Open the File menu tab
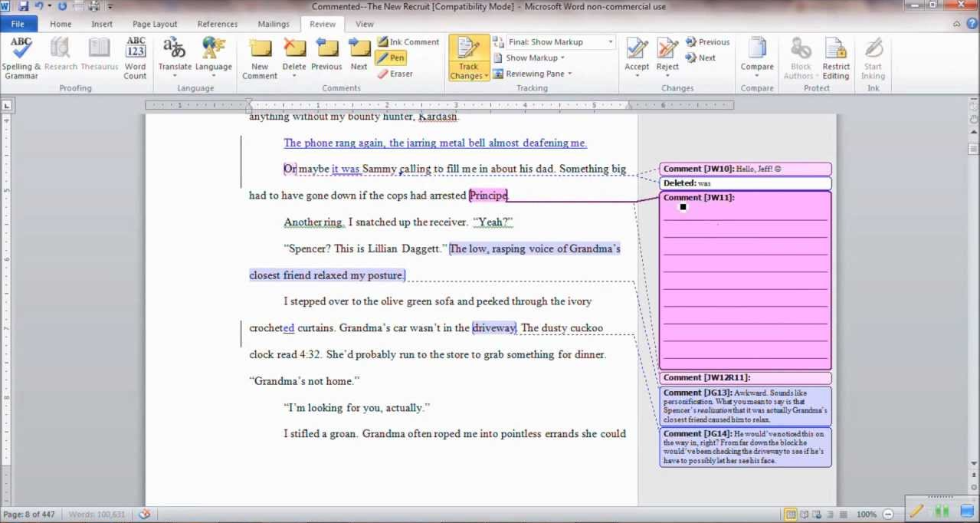 pos(18,25)
